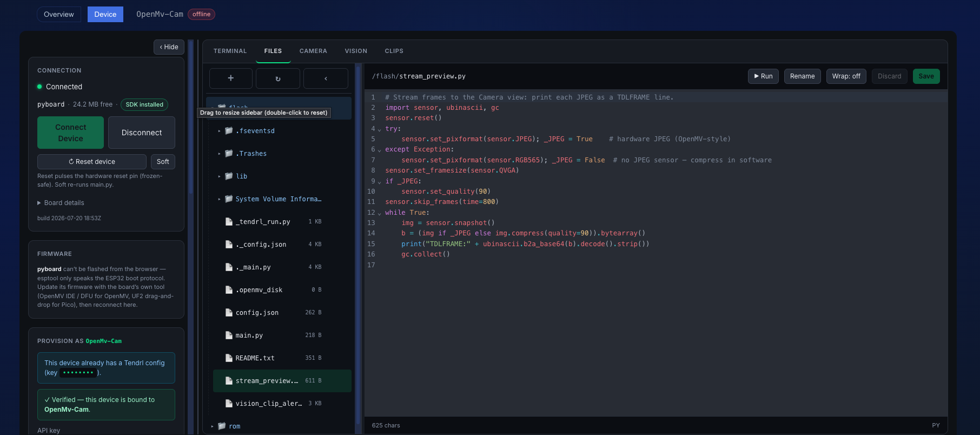Click the Soft reset button
Screen dimensions: 980x435
click(x=163, y=162)
